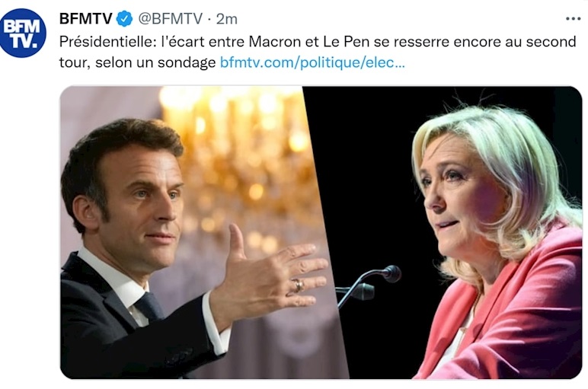Screen dimensions: 588x389
Task: Click the dark background between the portraits
Action: point(367,169)
